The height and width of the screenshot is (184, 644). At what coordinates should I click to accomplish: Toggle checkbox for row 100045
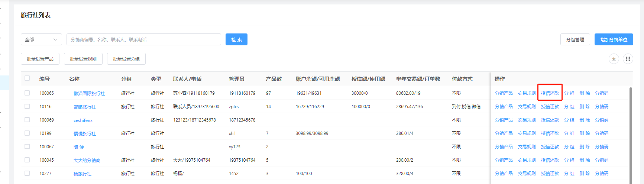(x=27, y=160)
